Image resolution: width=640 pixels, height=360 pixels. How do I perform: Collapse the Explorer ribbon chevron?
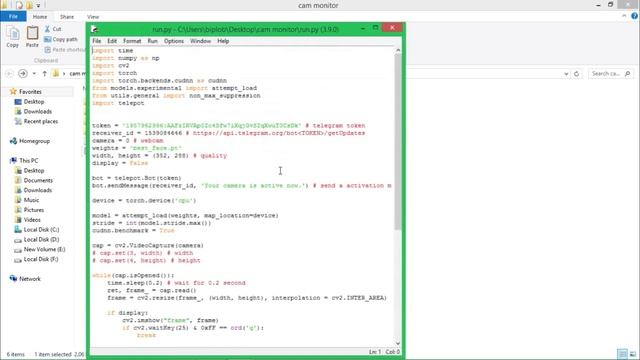click(x=624, y=16)
